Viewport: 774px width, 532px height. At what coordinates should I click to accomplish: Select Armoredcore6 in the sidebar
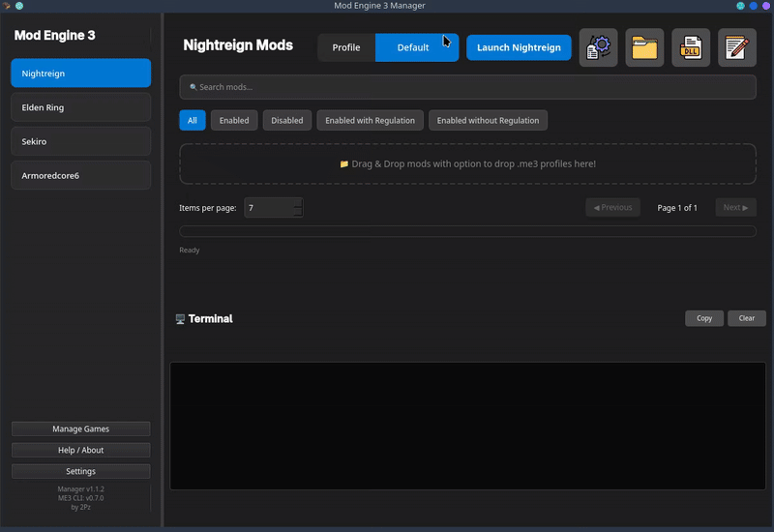(81, 175)
